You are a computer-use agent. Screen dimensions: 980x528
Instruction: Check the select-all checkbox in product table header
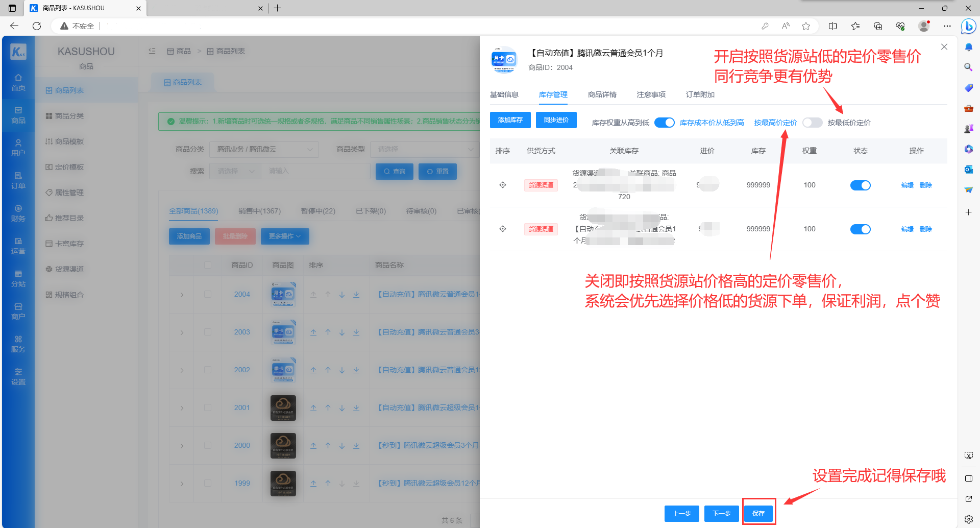pyautogui.click(x=208, y=265)
